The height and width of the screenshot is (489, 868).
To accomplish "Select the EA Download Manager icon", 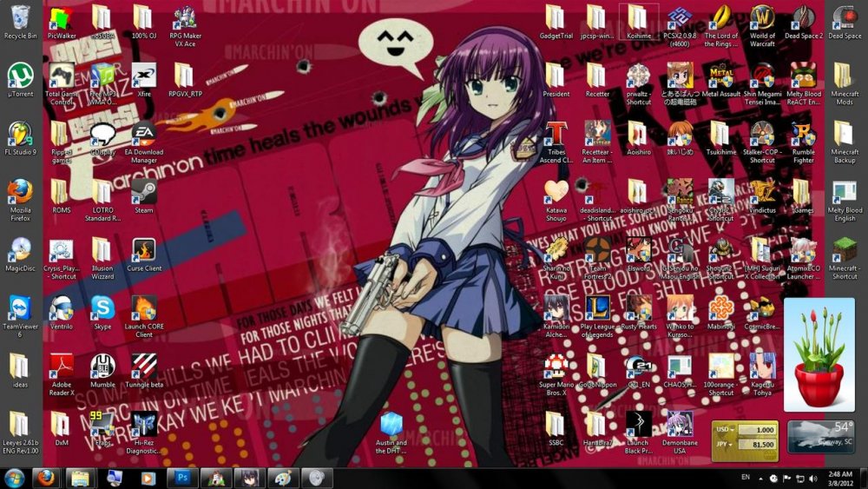I will (x=143, y=135).
